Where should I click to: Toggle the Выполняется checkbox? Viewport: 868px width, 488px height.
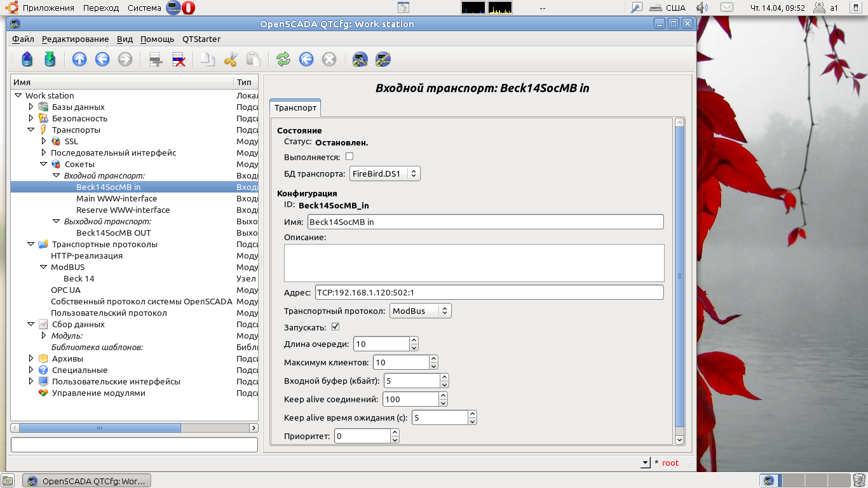[349, 157]
